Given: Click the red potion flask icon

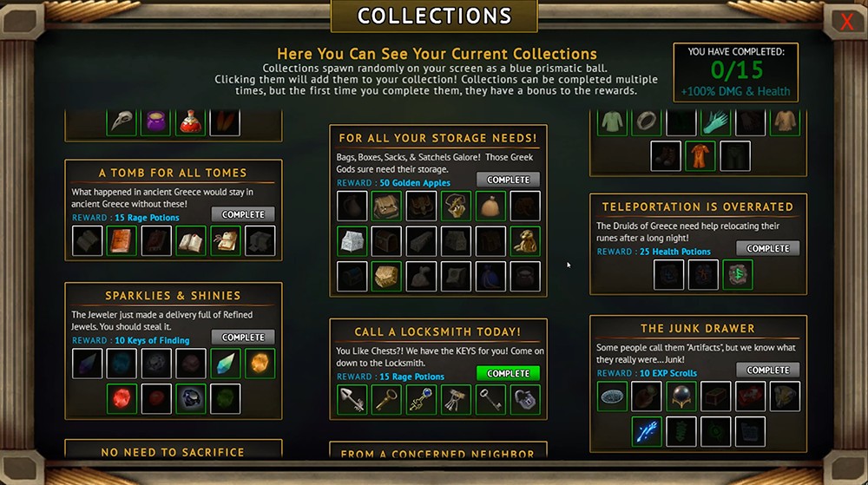Looking at the screenshot, I should (x=190, y=121).
